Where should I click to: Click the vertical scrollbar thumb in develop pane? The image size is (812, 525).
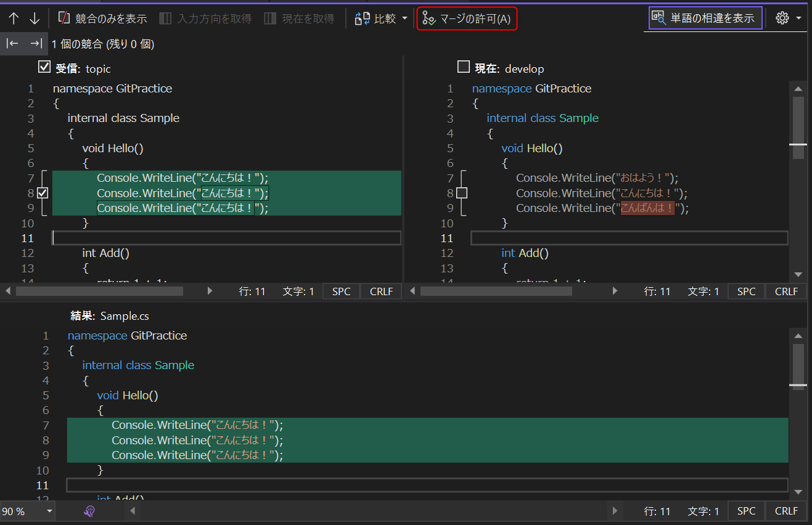click(x=798, y=128)
